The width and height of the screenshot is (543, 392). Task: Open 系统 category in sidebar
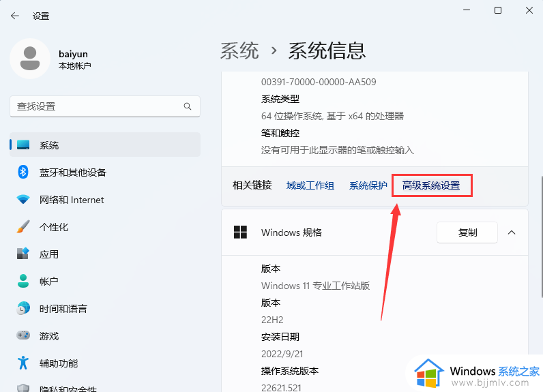coord(105,145)
